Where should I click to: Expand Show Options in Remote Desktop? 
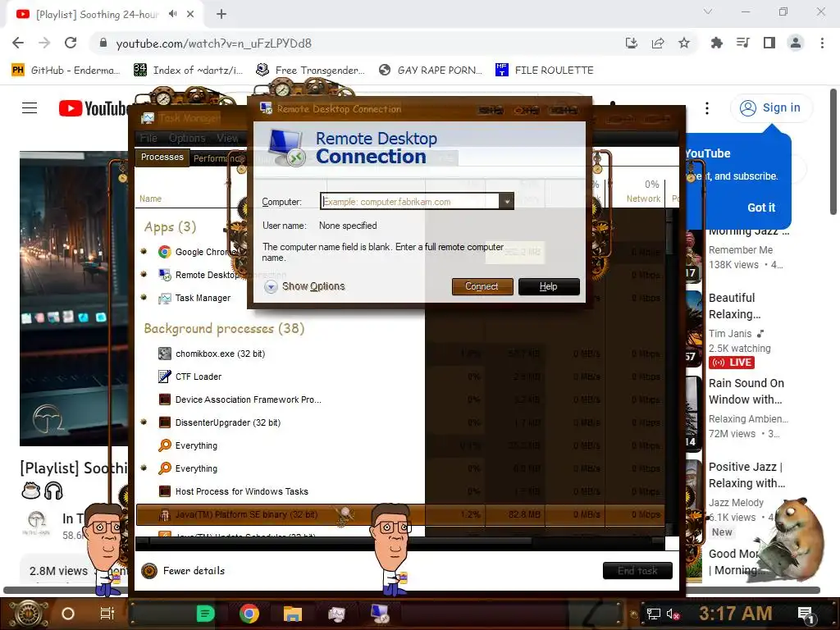[304, 286]
